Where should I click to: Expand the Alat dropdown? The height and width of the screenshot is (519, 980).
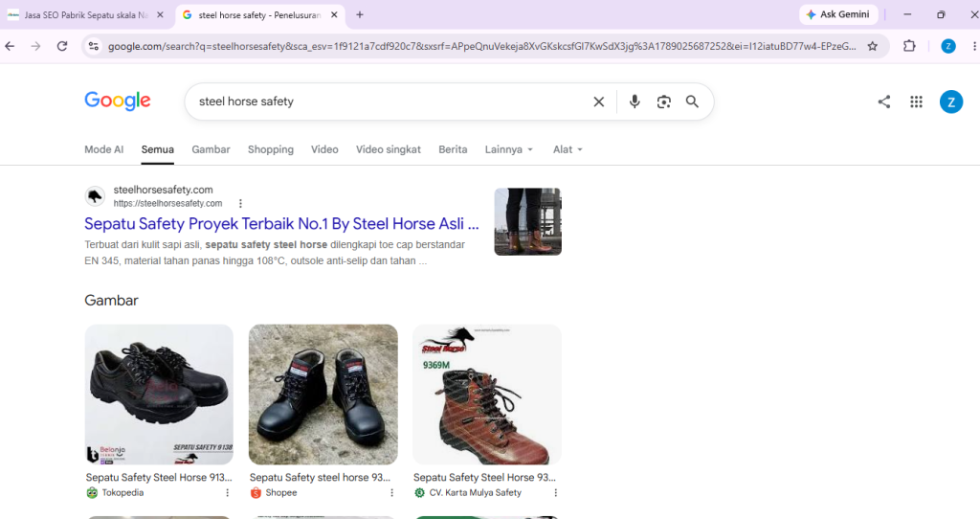(568, 149)
